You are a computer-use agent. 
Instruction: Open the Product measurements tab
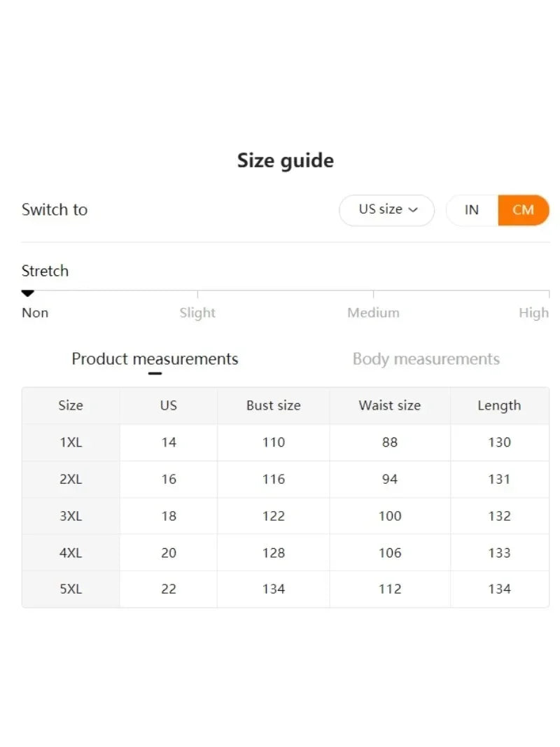tap(155, 359)
